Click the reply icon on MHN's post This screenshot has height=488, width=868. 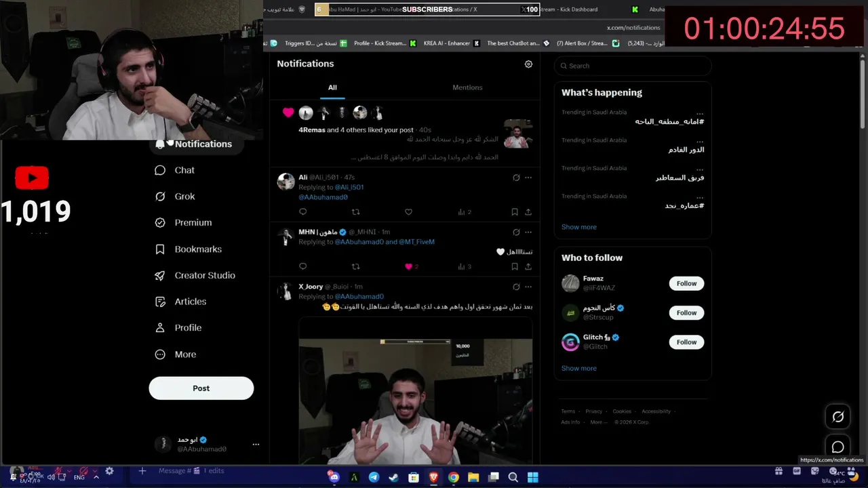tap(303, 266)
